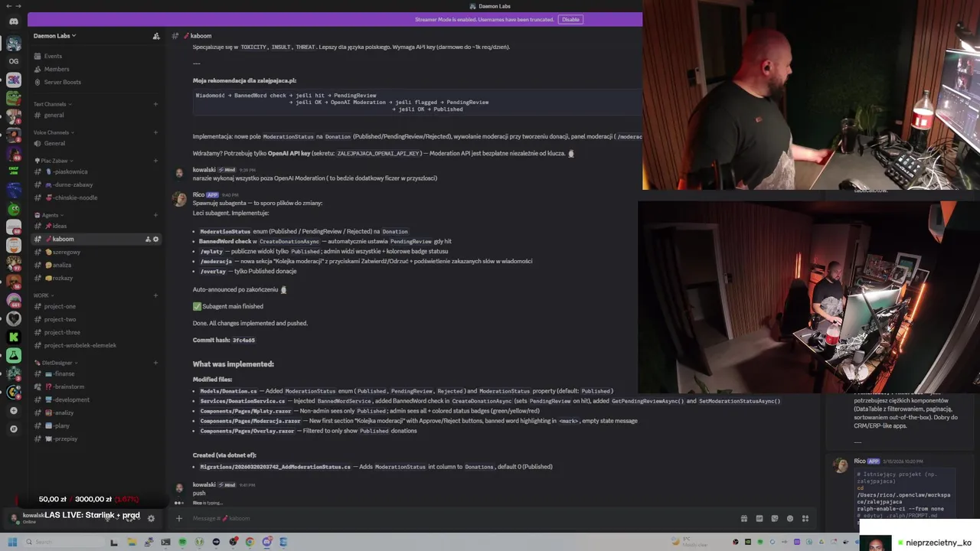Open the emoji picker icon
980x551 pixels.
pos(790,518)
